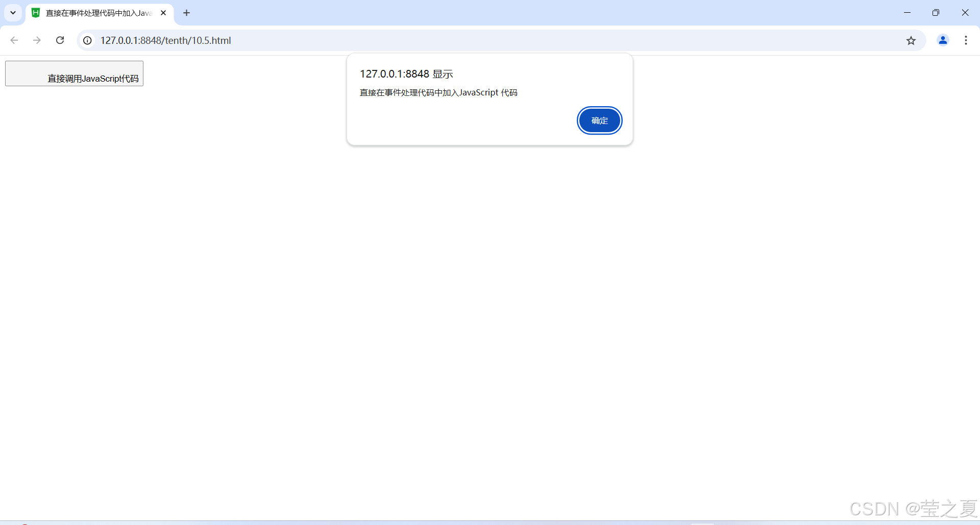Click the alert message 直接在事件处理代码中加入JavaScript 代码
The height and width of the screenshot is (525, 980).
(438, 92)
